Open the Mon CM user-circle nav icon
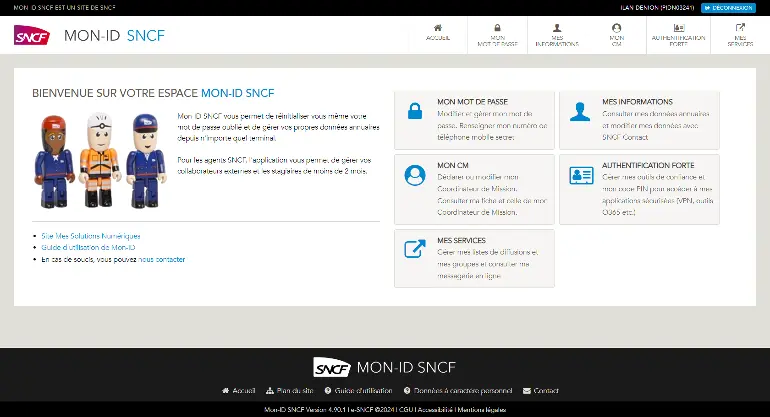Image resolution: width=770 pixels, height=417 pixels. coord(616,28)
